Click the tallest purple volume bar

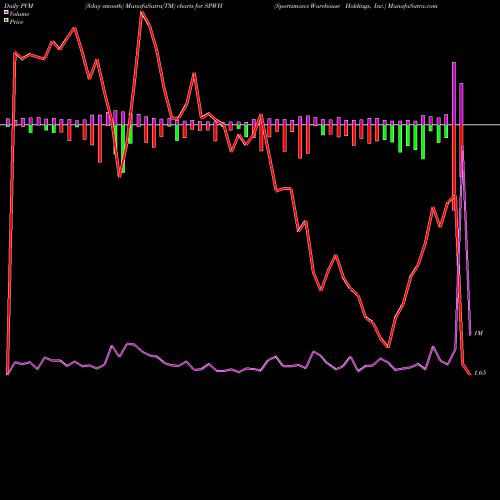454,93
